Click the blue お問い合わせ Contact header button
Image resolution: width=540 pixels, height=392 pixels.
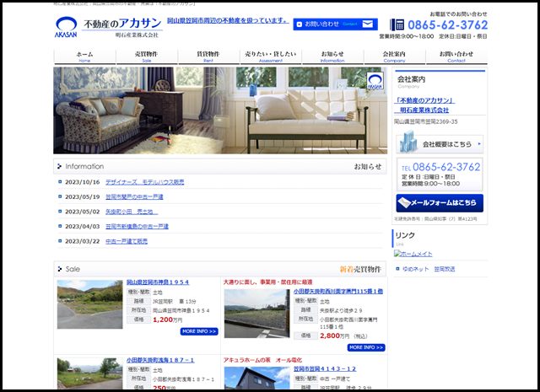336,24
